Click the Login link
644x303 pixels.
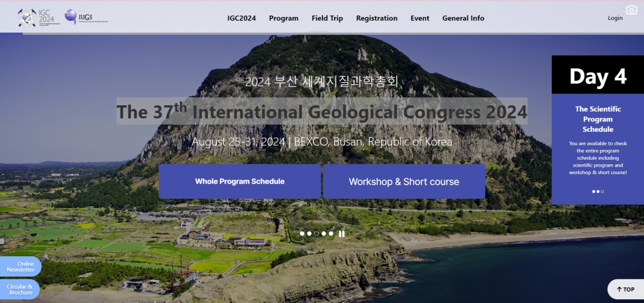tap(615, 18)
